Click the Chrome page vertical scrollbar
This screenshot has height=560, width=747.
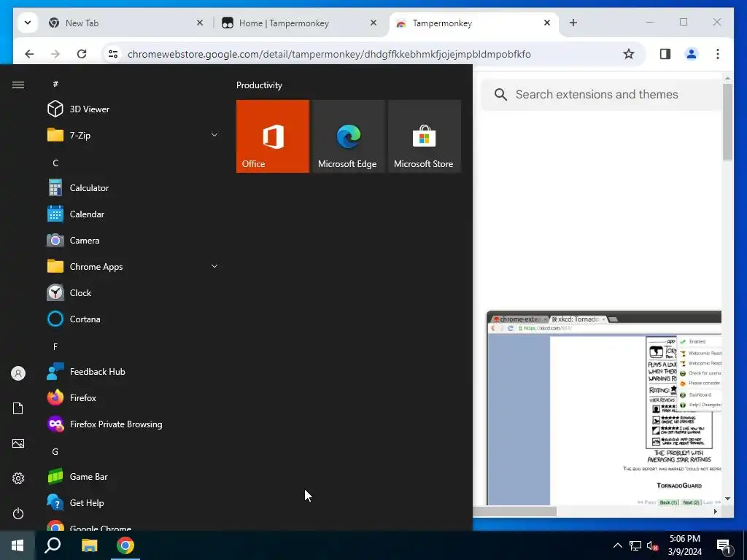(727, 122)
